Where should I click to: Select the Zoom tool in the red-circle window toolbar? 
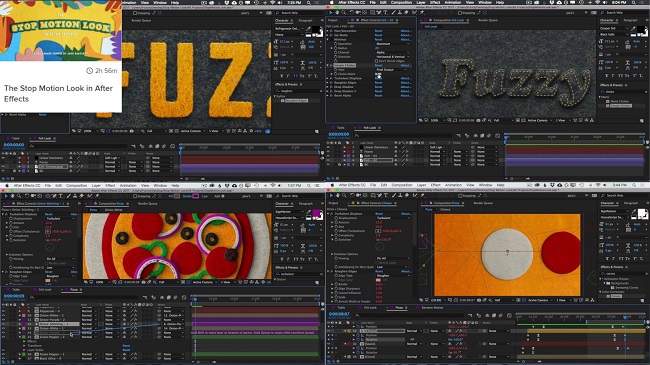(344, 195)
